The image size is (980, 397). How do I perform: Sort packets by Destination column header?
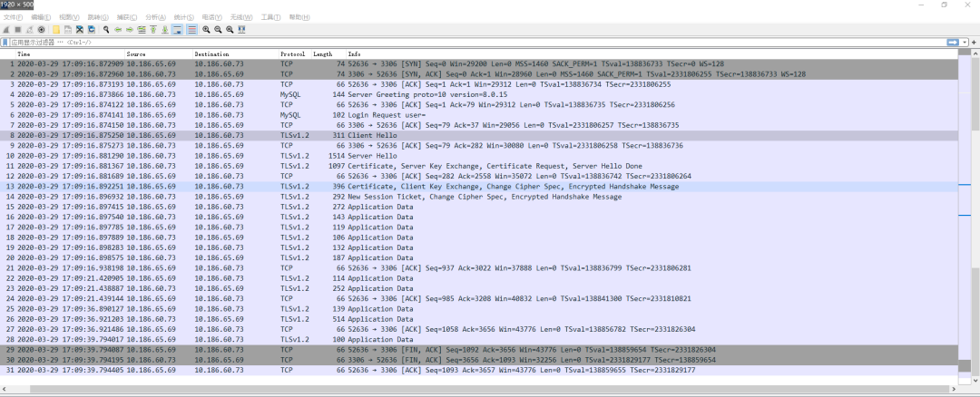236,54
